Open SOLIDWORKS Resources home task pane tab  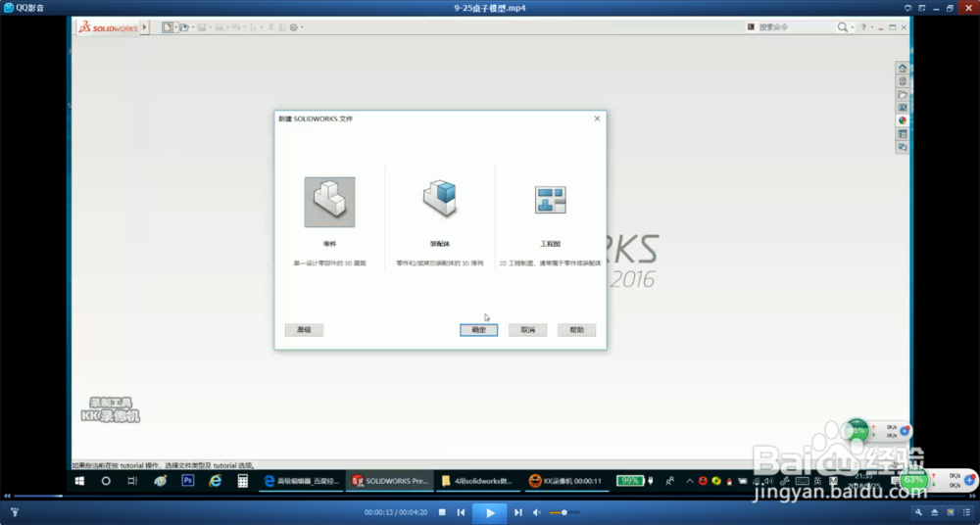(902, 69)
